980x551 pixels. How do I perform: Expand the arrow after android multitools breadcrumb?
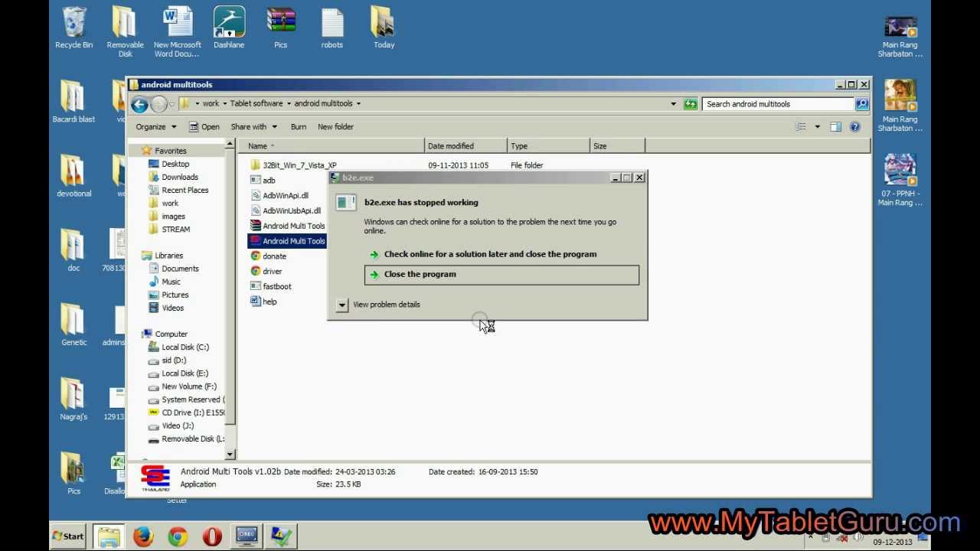tap(358, 104)
